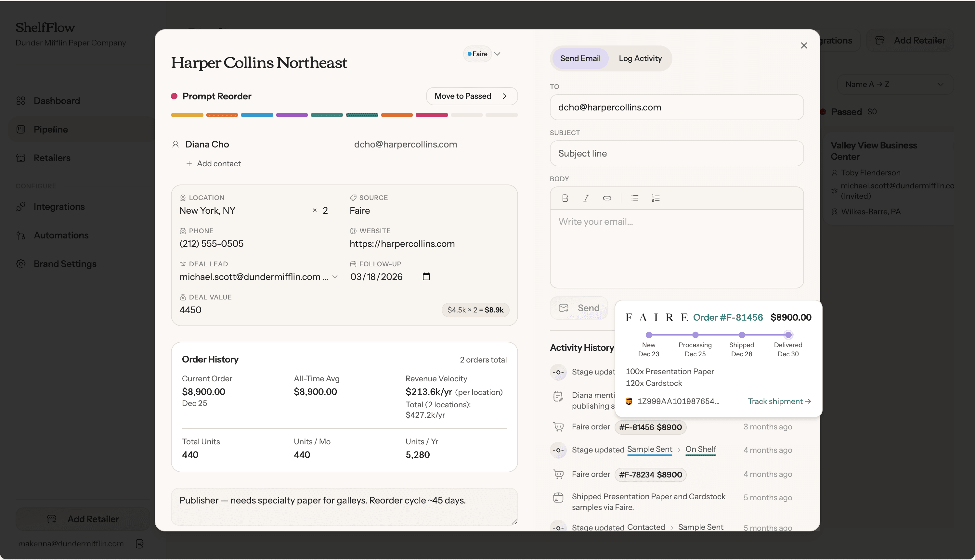Click the Sample Sent stage link
Viewport: 975px width, 560px height.
pos(649,449)
